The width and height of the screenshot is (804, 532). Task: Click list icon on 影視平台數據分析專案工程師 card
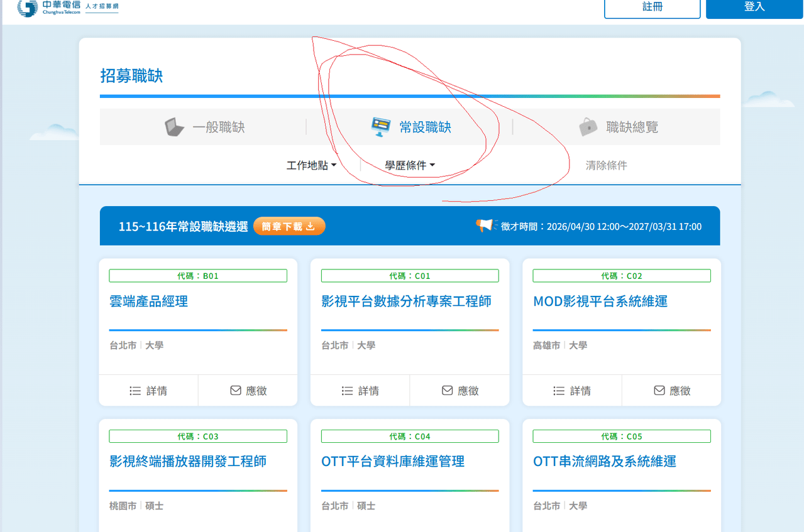click(347, 391)
